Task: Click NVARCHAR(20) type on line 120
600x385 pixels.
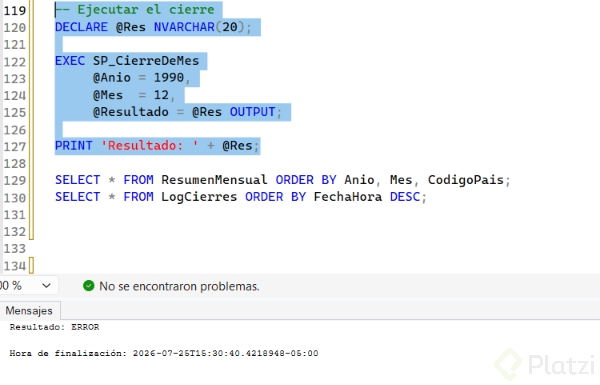Action: click(x=199, y=27)
